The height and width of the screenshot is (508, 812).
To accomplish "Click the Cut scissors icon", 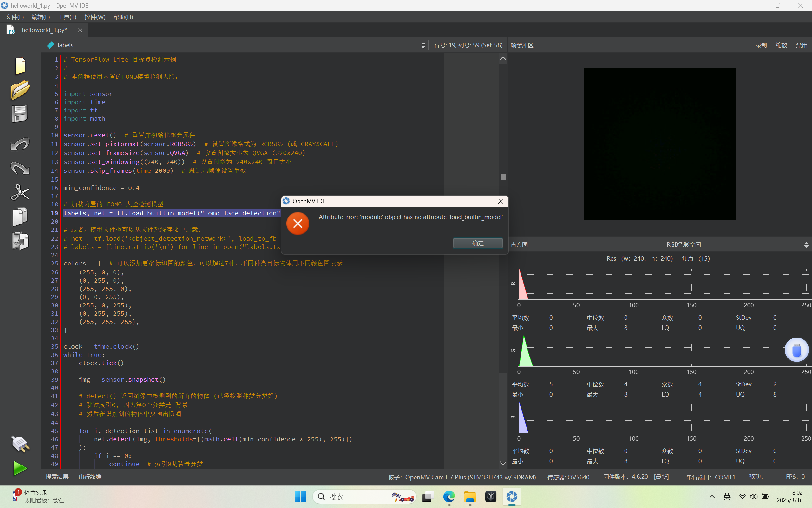I will point(20,192).
